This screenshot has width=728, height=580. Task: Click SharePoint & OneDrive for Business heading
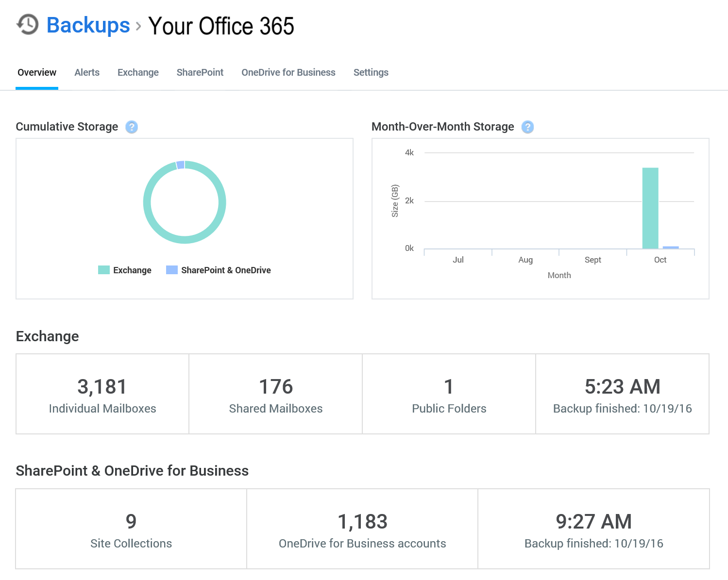click(x=132, y=471)
